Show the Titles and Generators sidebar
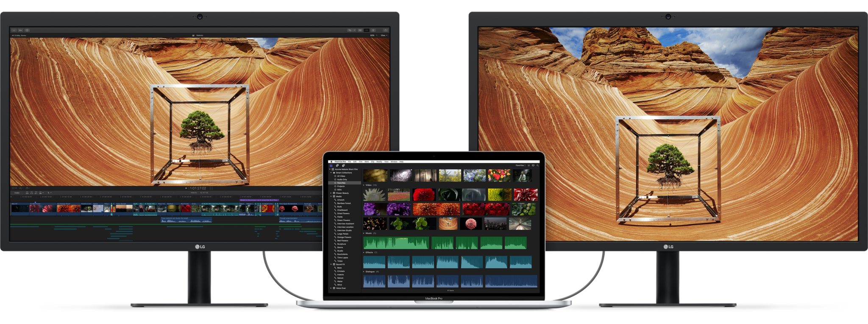 343,165
